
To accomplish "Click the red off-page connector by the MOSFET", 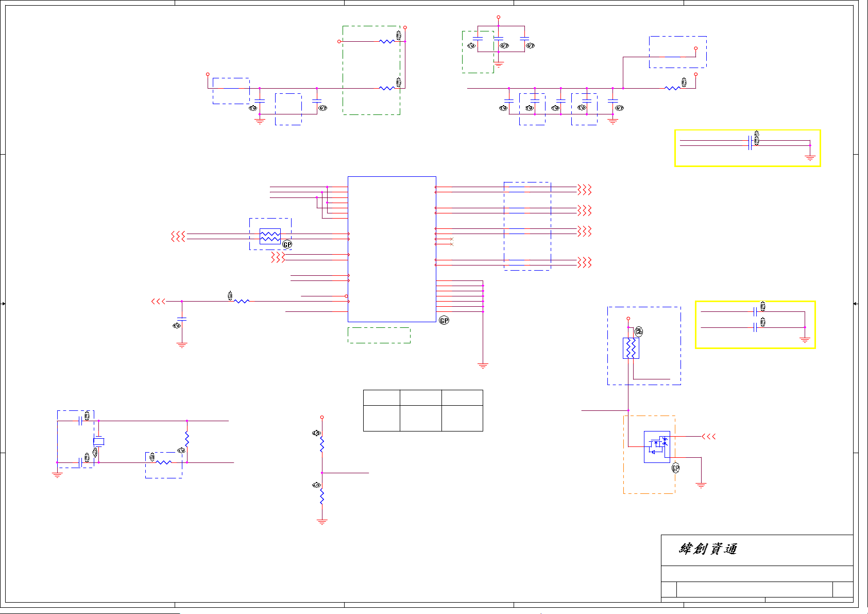I will click(x=709, y=437).
